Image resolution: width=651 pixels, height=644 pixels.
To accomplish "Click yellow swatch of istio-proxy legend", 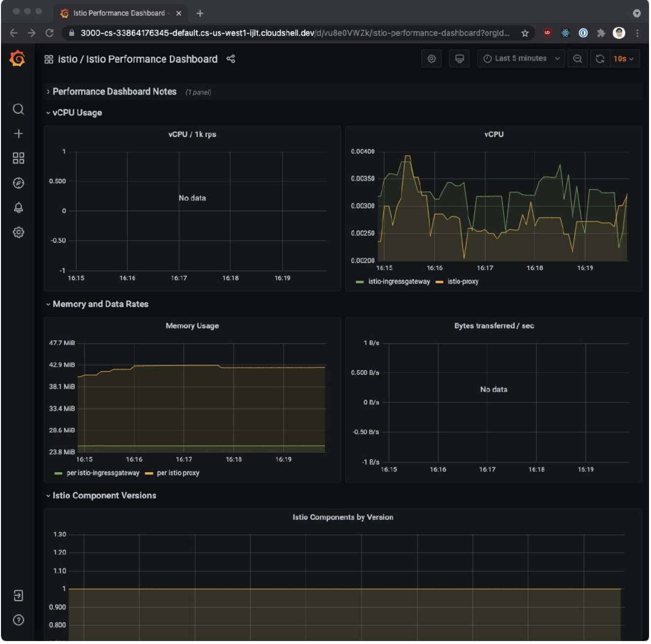I will click(439, 282).
